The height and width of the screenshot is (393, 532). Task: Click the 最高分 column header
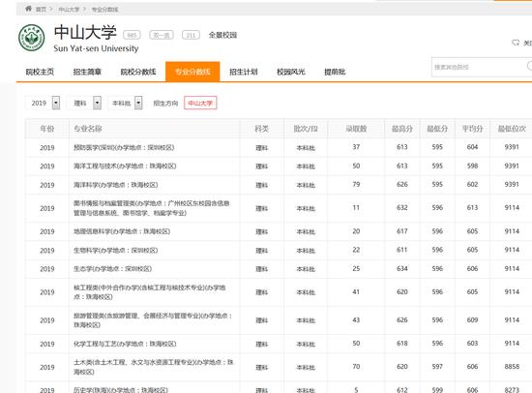click(x=402, y=129)
